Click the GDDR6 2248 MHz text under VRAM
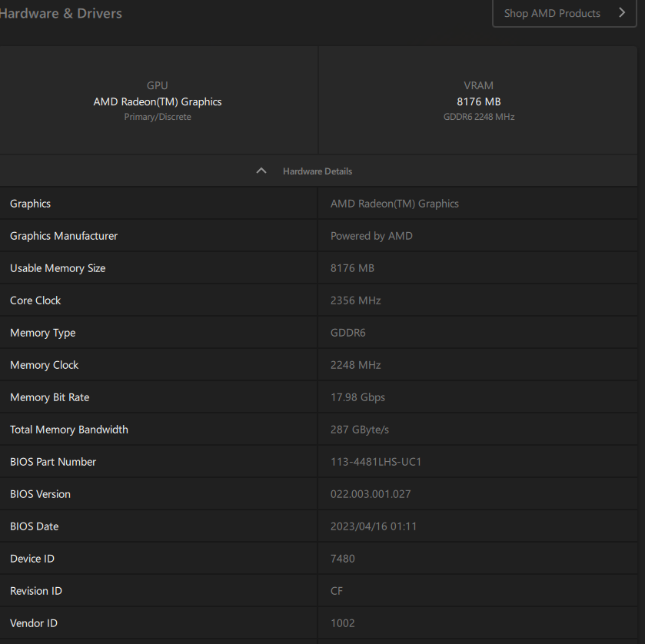Screen dimensions: 645x644 point(479,117)
